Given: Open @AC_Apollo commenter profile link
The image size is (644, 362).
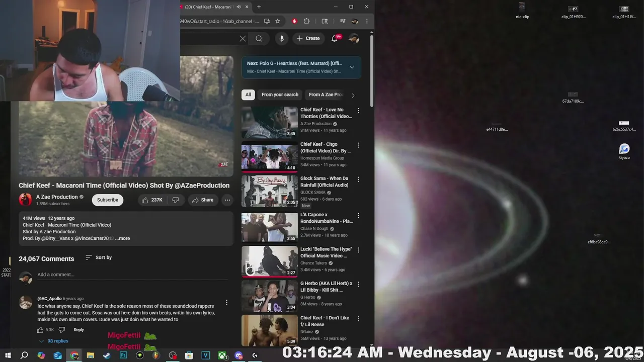Looking at the screenshot, I should pyautogui.click(x=49, y=299).
